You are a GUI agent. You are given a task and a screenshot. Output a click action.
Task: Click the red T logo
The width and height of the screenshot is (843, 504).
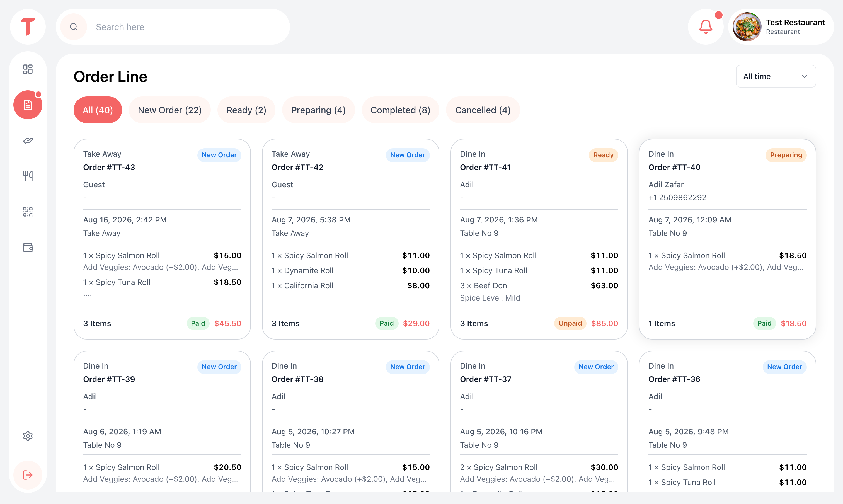pyautogui.click(x=28, y=27)
